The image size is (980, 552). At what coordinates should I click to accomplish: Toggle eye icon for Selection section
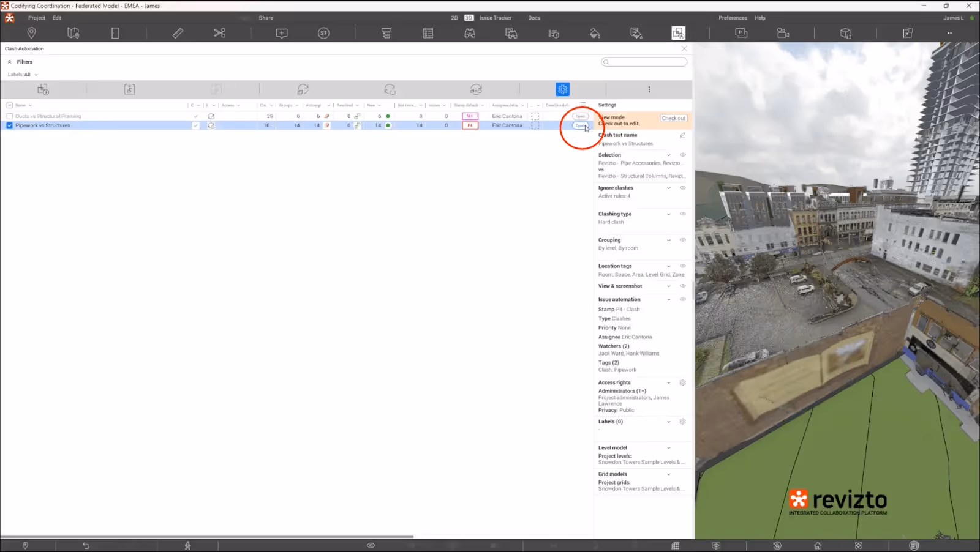(682, 155)
